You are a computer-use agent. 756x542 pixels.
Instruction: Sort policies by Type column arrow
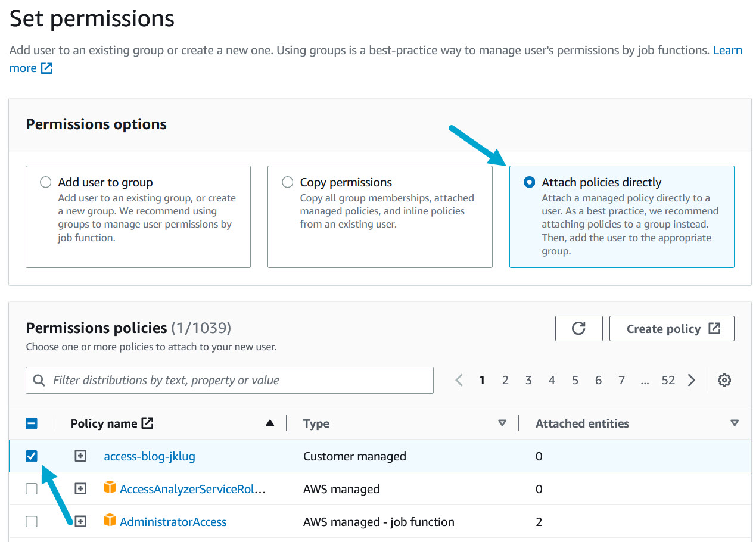tap(502, 423)
